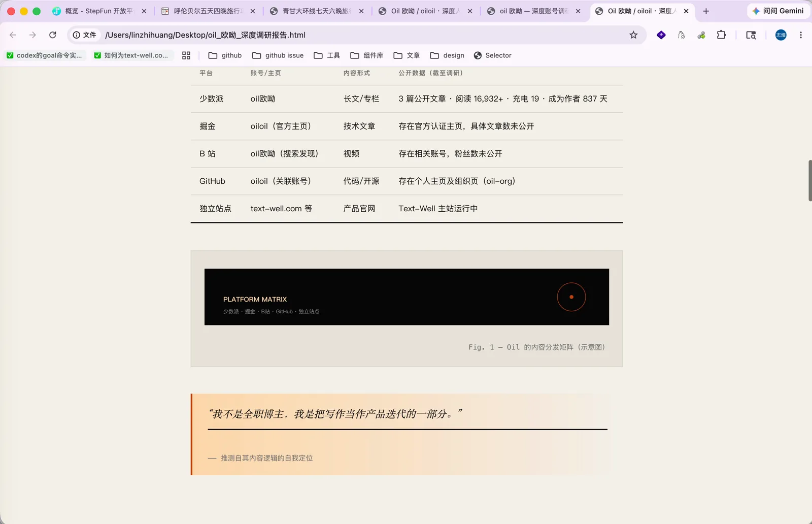
Task: Select the 代码/开源 cell
Action: 361,181
